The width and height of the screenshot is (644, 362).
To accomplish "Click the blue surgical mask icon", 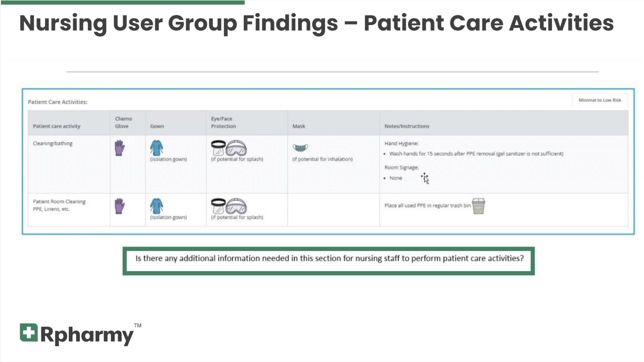I will pos(300,148).
